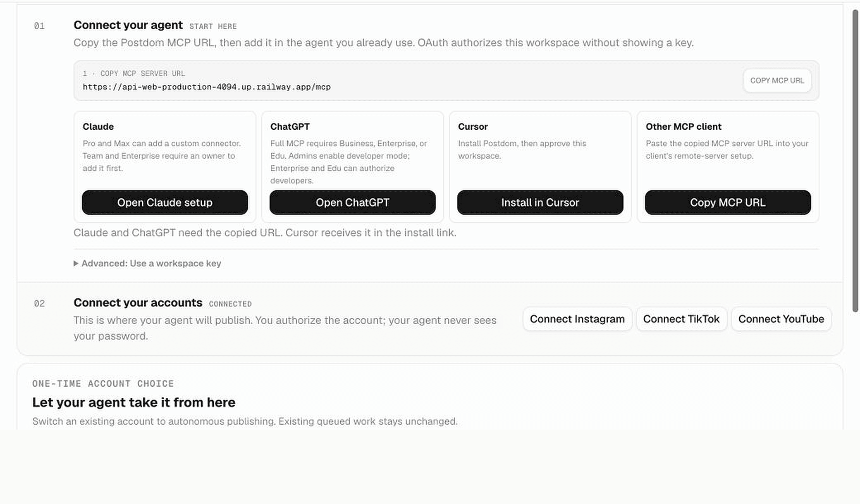Viewport: 860px width, 504px height.
Task: Click the Connect your accounts heading
Action: click(x=138, y=303)
